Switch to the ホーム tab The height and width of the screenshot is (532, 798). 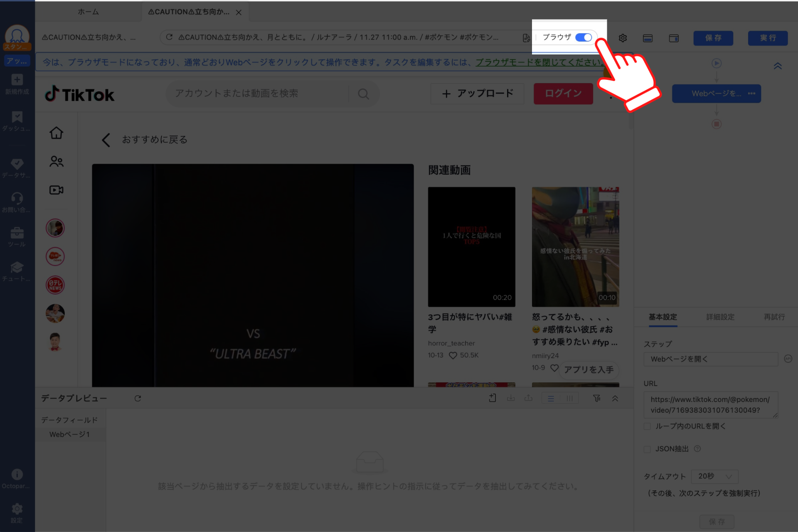click(88, 12)
